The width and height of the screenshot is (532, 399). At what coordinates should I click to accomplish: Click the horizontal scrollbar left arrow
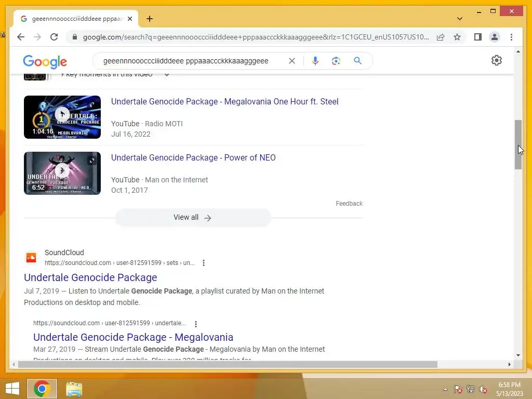14,364
